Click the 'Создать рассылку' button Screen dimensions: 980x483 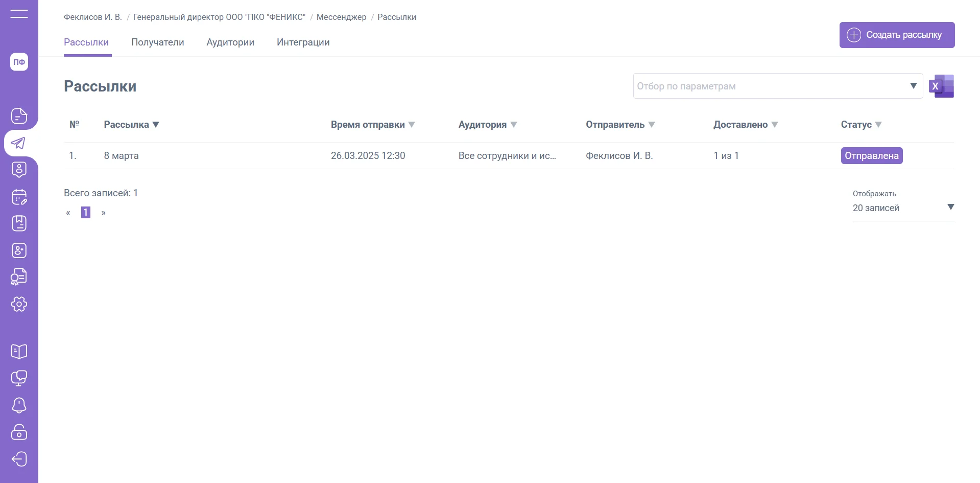pos(897,35)
